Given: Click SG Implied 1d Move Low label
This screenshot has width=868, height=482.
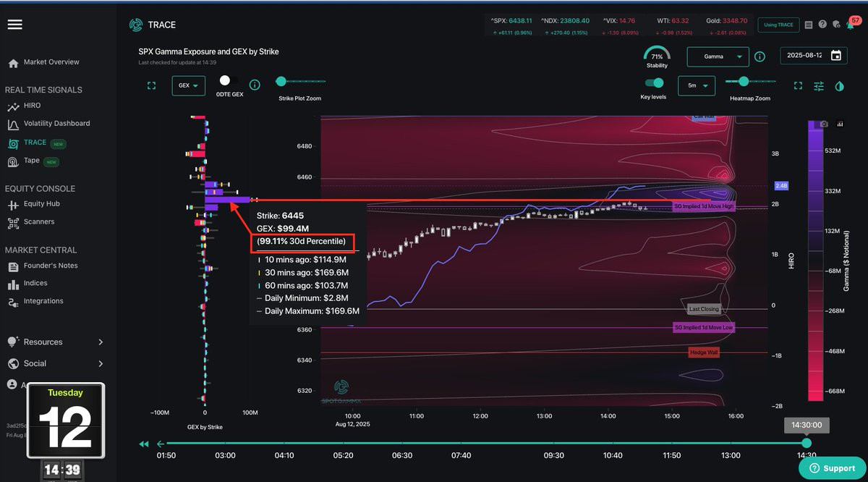Looking at the screenshot, I should click(x=704, y=327).
